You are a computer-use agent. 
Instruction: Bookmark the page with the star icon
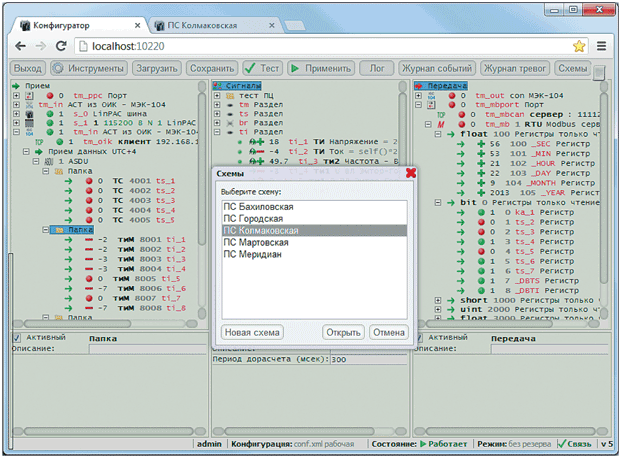[579, 46]
